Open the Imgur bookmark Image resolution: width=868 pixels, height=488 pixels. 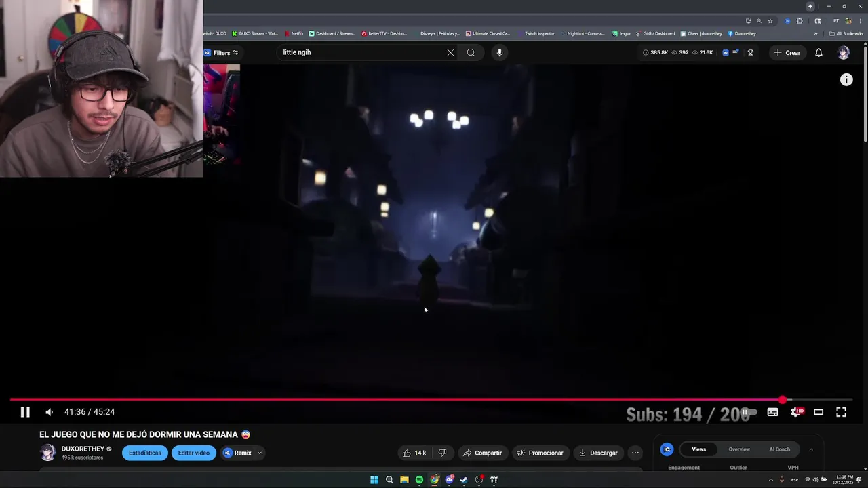[622, 33]
